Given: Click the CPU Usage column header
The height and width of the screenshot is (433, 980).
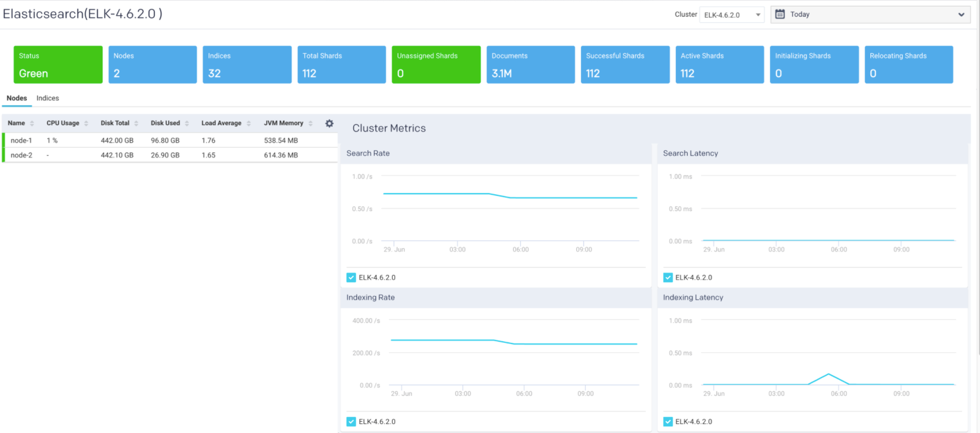Looking at the screenshot, I should click(x=63, y=124).
